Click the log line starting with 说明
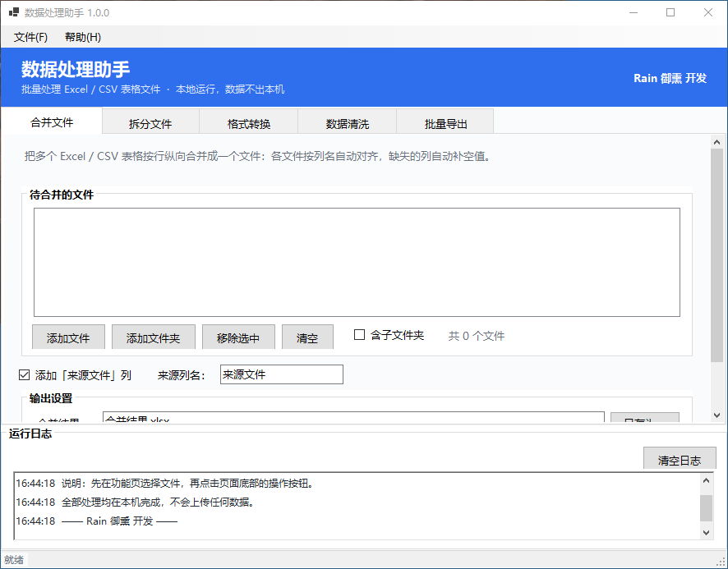The width and height of the screenshot is (728, 569). (166, 484)
